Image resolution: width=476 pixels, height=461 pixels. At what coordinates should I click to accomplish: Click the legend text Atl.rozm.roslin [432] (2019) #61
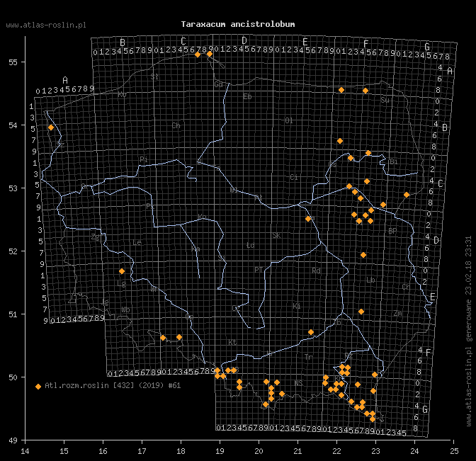[113, 385]
